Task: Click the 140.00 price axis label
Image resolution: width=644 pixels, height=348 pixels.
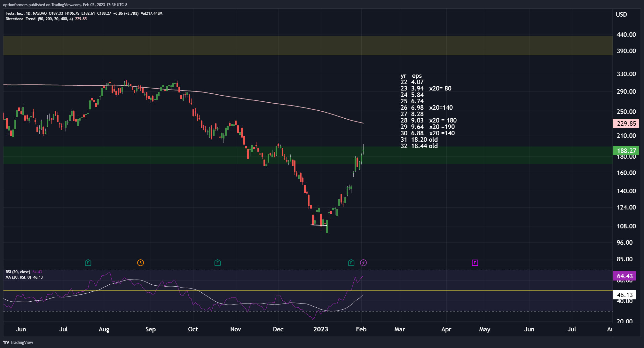Action: coord(626,191)
